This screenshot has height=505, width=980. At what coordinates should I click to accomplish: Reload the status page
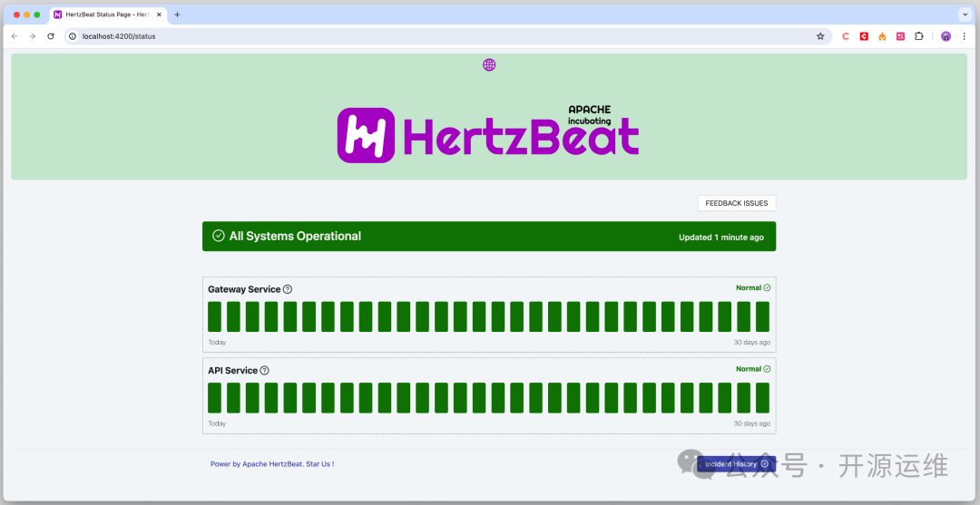(51, 36)
